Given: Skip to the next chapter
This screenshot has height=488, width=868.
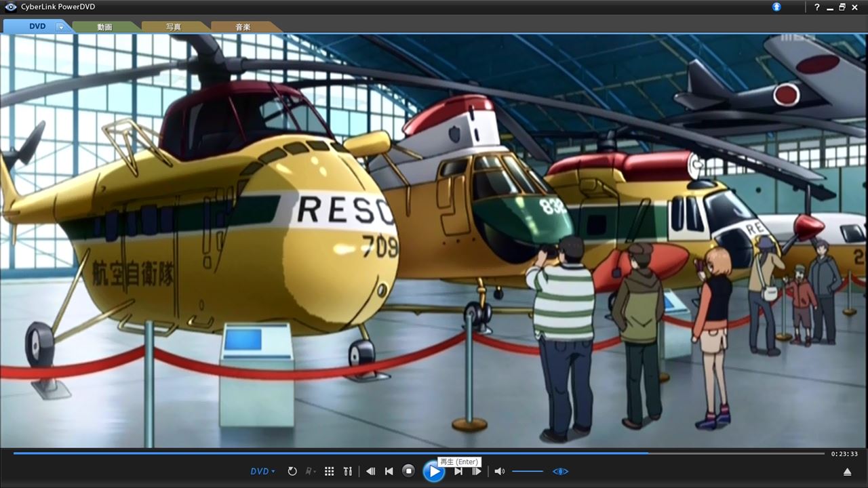Looking at the screenshot, I should pos(458,472).
